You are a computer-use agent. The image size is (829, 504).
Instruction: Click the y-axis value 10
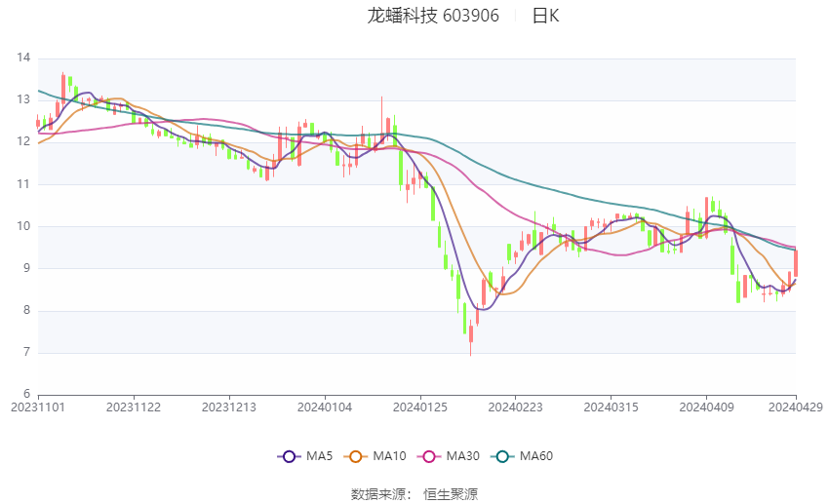point(23,226)
